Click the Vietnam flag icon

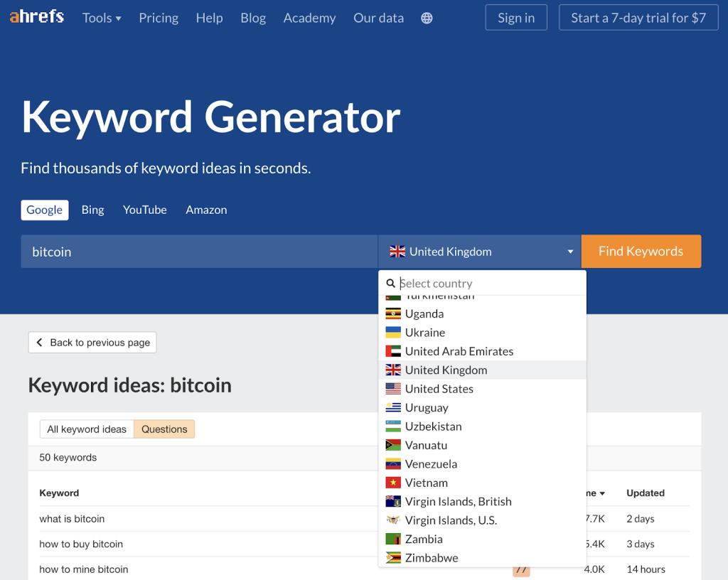pyautogui.click(x=393, y=482)
